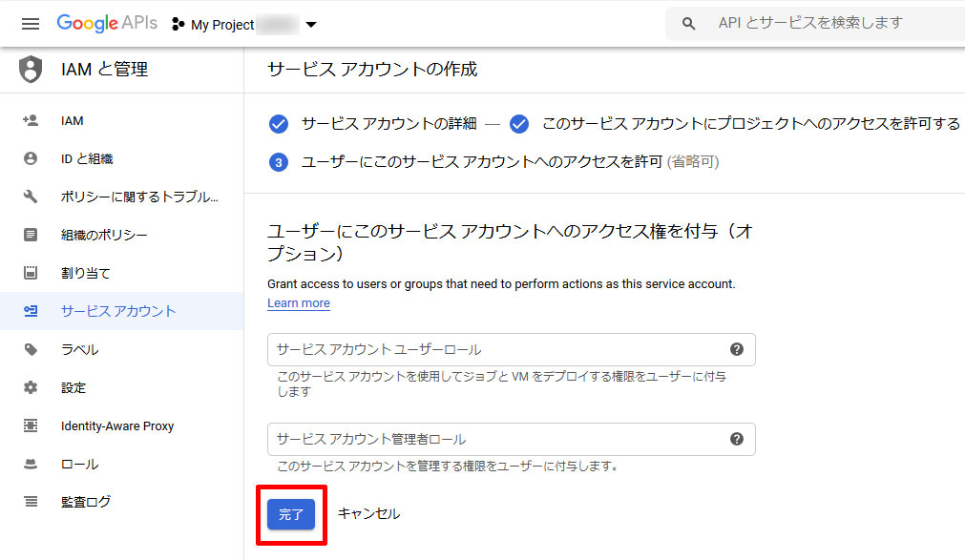Click the step 3 number circle
965x560 pixels.
point(279,162)
